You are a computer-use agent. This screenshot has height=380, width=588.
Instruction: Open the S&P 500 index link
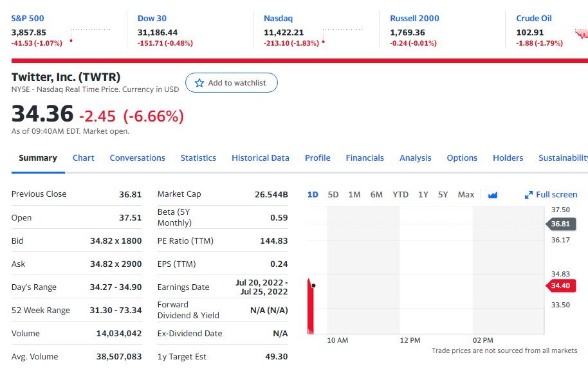28,19
